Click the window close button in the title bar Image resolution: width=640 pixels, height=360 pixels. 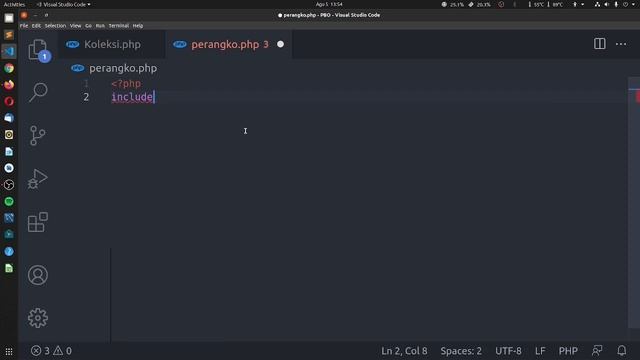24,15
